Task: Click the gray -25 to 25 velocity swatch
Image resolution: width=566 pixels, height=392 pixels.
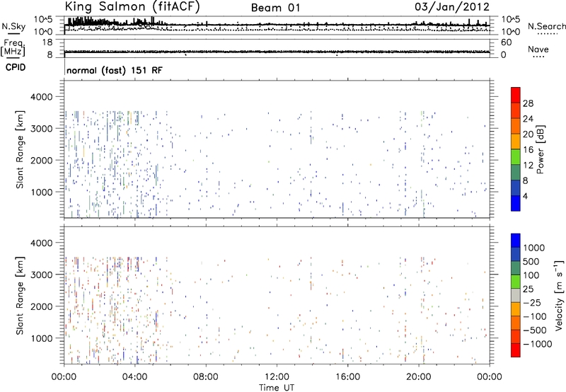Action: tap(516, 295)
